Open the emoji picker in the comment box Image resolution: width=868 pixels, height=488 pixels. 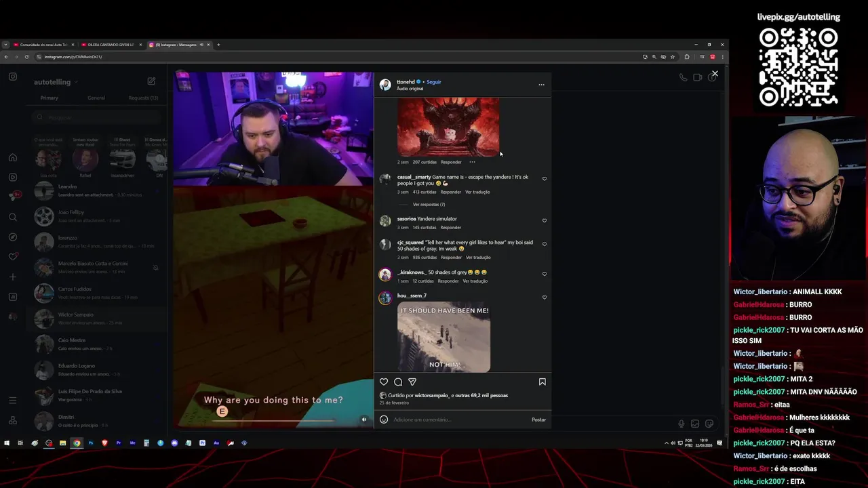click(x=384, y=420)
